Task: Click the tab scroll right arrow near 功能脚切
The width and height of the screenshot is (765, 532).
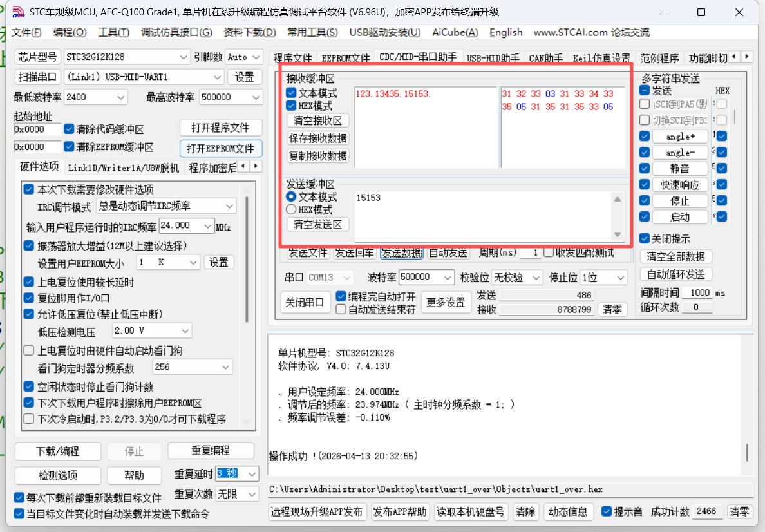Action: tap(747, 57)
